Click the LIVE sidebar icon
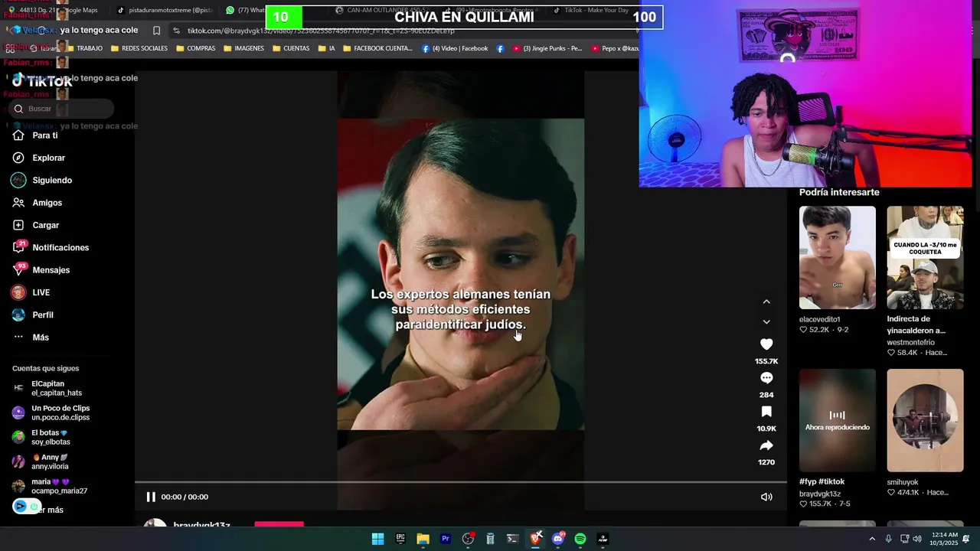This screenshot has width=980, height=551. click(x=18, y=292)
